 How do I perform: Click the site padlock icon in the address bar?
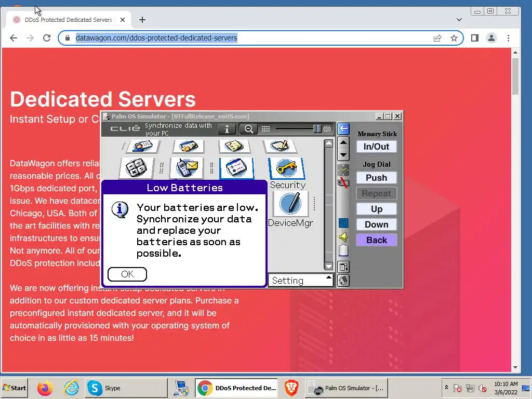(68, 38)
